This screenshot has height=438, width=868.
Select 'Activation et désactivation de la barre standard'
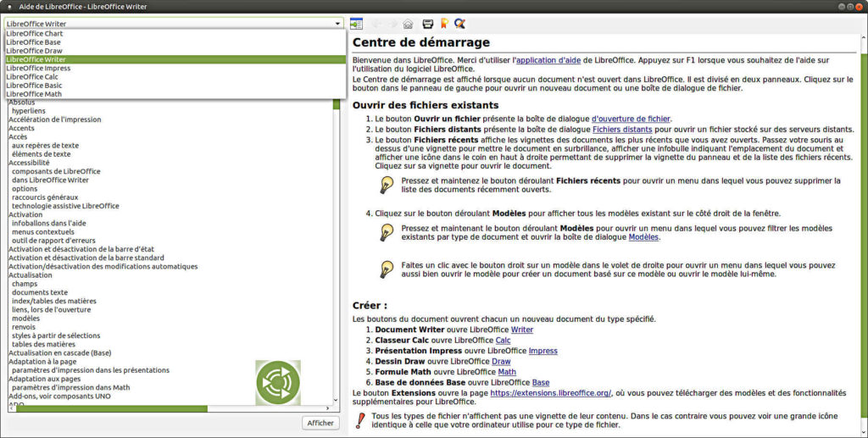86,258
